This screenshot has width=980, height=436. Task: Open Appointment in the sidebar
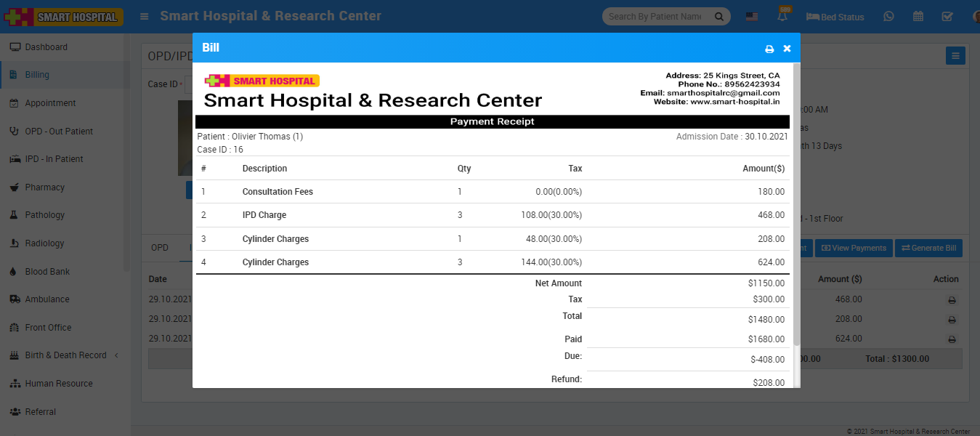[x=50, y=103]
